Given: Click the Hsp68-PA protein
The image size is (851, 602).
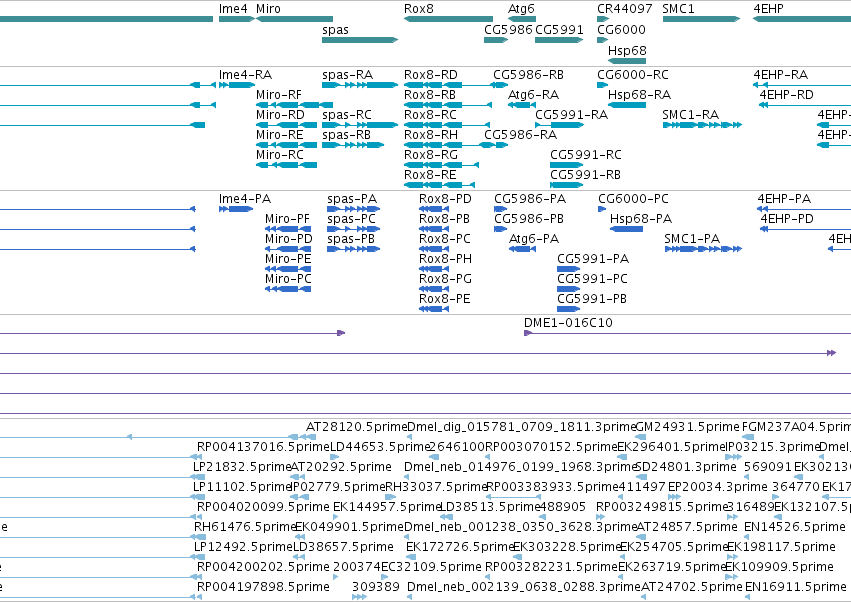Looking at the screenshot, I should tap(626, 229).
